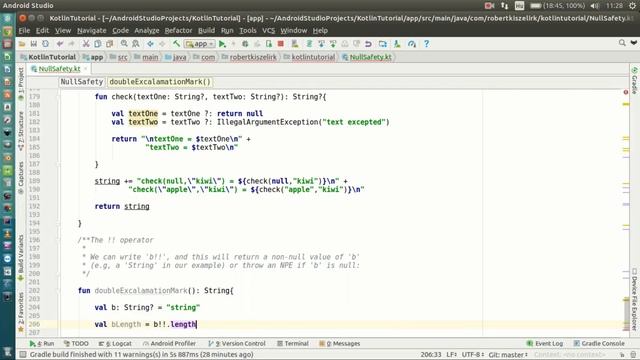
Task: Run app with the green play button
Action: (222, 44)
